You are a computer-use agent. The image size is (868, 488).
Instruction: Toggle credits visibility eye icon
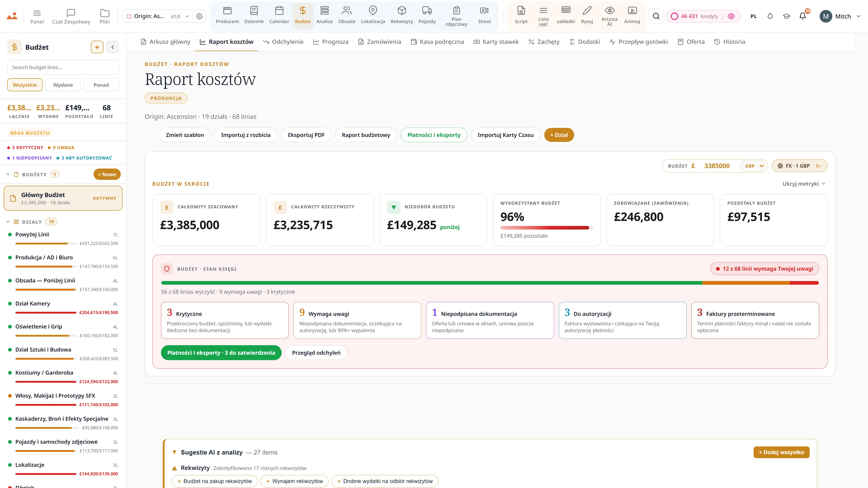click(731, 16)
